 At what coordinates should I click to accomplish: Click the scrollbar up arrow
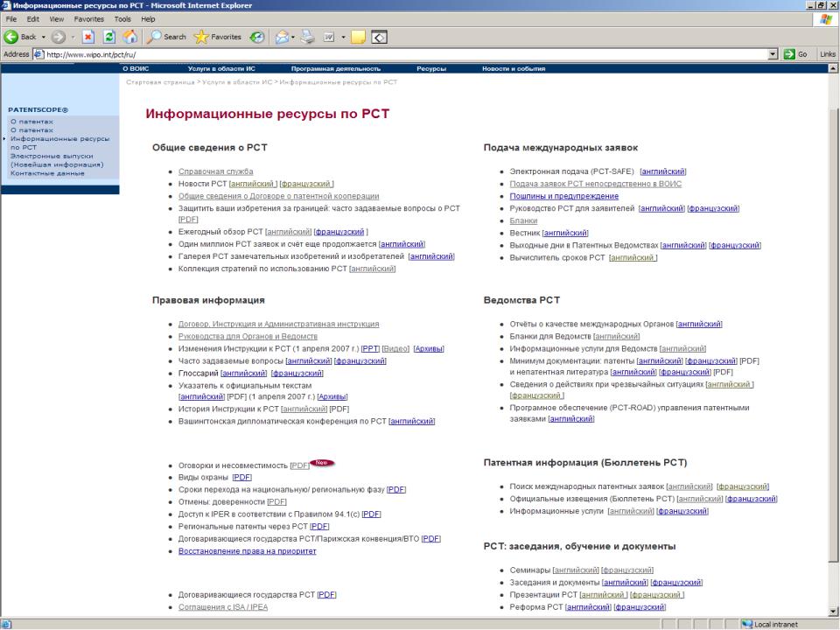833,68
